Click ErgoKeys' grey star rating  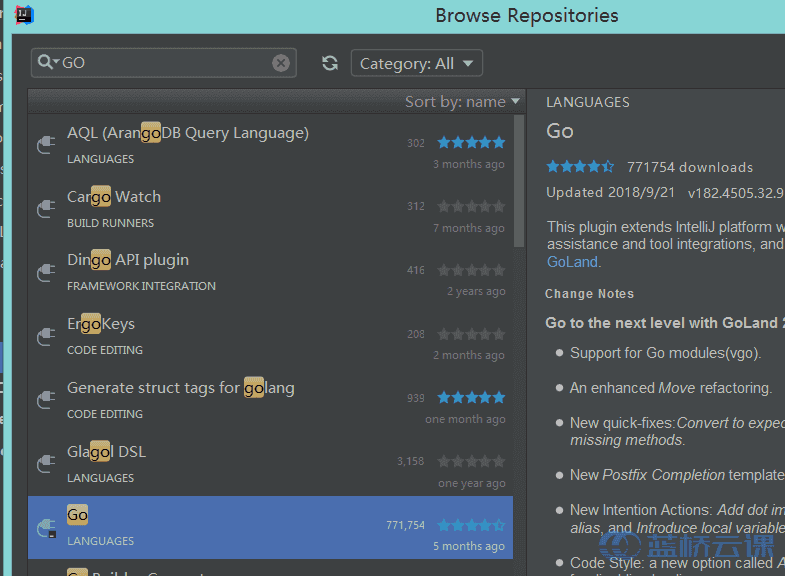pyautogui.click(x=471, y=334)
